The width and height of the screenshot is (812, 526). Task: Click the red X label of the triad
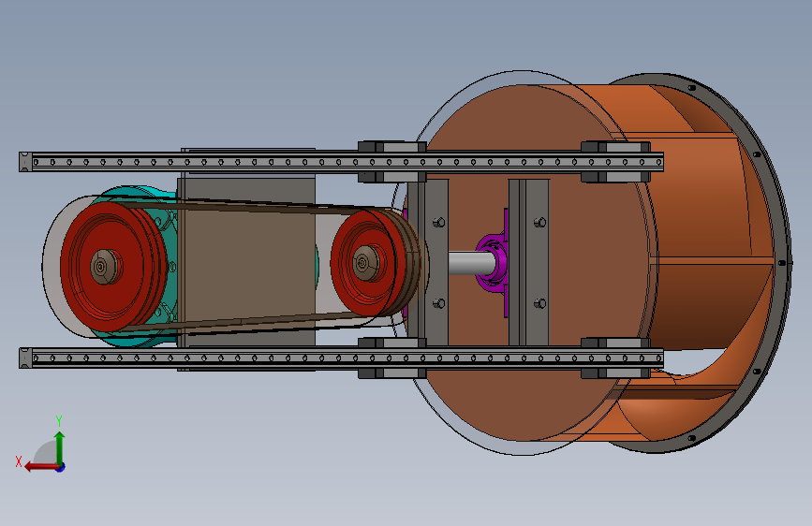pos(19,461)
